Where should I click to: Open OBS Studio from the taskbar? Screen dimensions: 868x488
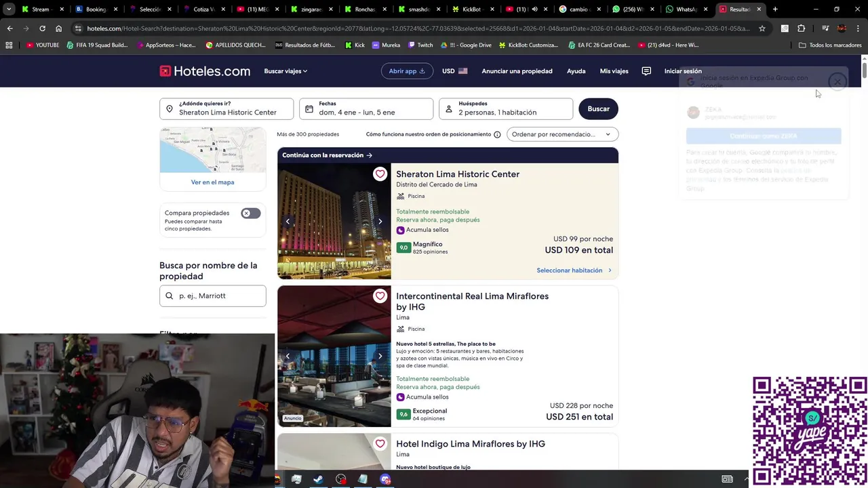(340, 479)
